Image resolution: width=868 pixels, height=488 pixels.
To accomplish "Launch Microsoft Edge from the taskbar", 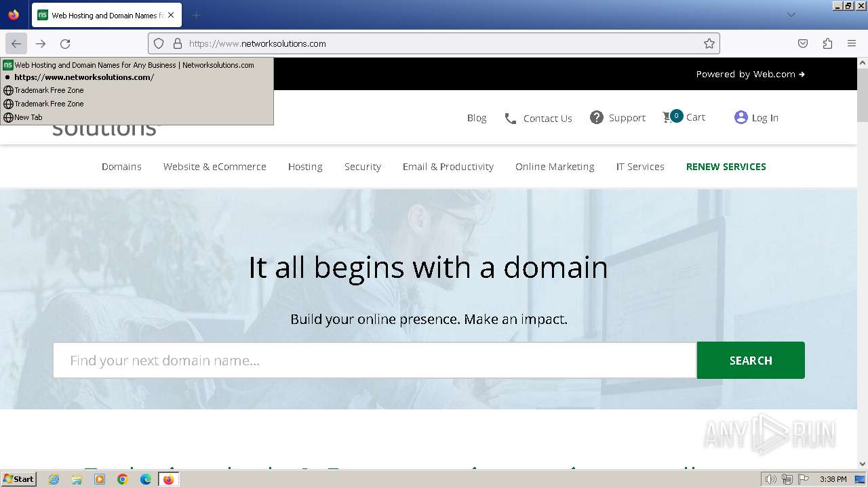I will [146, 479].
